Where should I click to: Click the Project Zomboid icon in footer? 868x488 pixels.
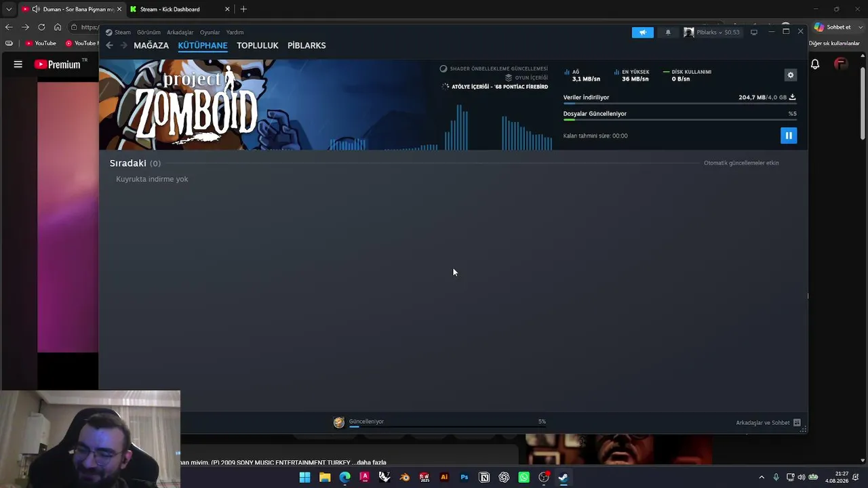tap(339, 422)
